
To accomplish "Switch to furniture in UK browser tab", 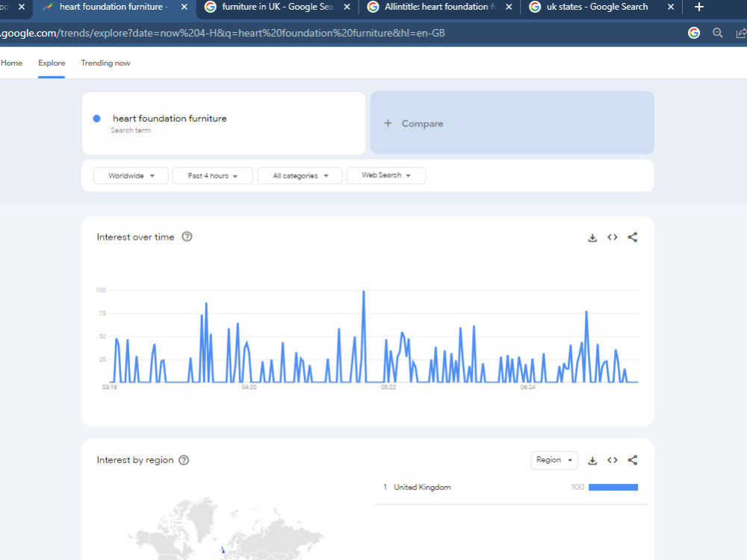I will 277,7.
